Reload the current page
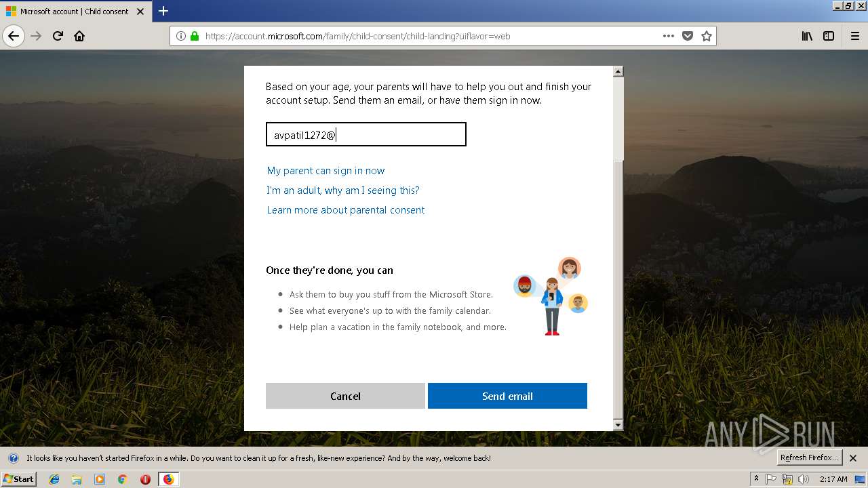This screenshot has height=488, width=868. [58, 36]
